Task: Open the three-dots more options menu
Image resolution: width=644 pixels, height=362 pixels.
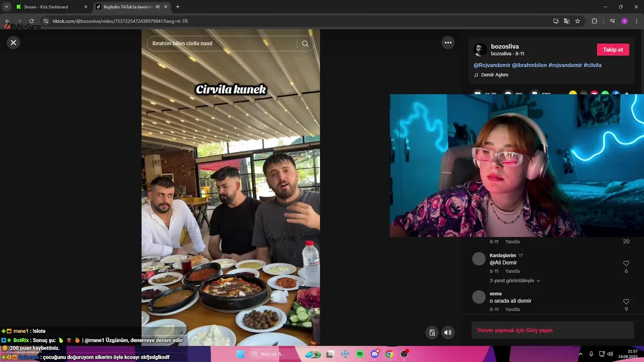Action: pos(448,43)
